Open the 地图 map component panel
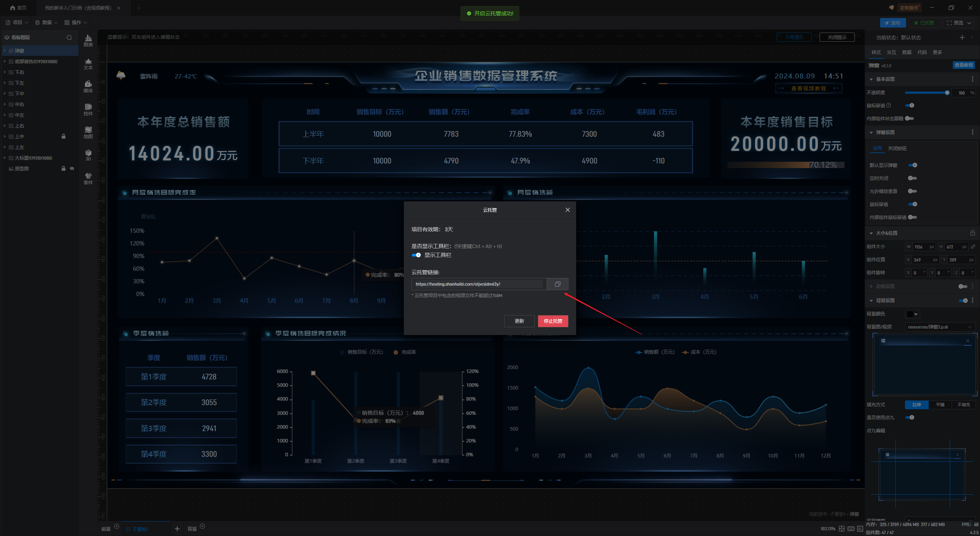980x536 pixels. [x=88, y=132]
